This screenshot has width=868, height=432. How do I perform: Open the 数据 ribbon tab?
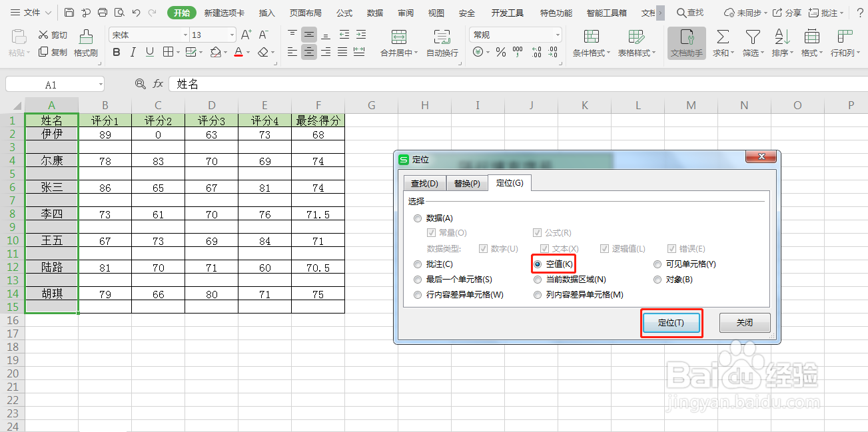tap(374, 12)
